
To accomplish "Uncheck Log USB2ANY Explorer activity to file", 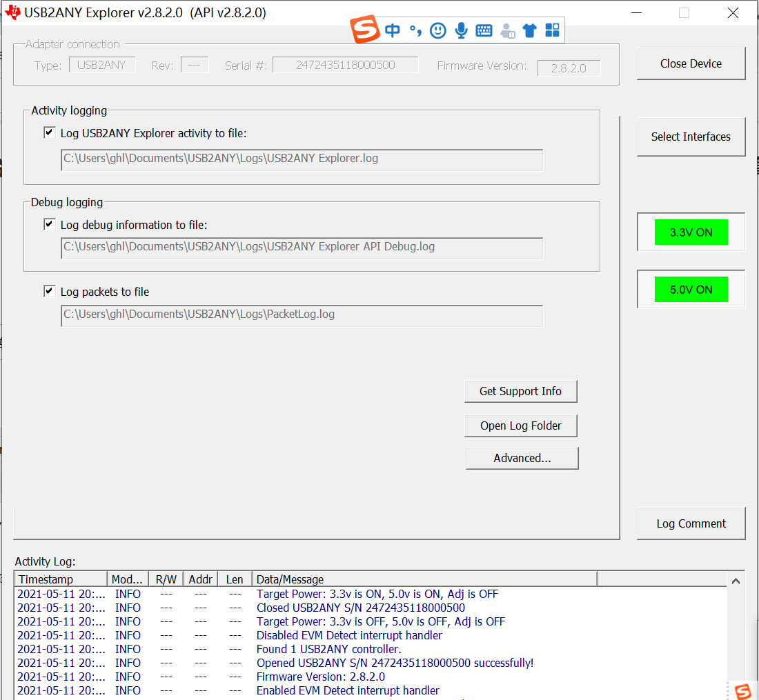I will (50, 132).
